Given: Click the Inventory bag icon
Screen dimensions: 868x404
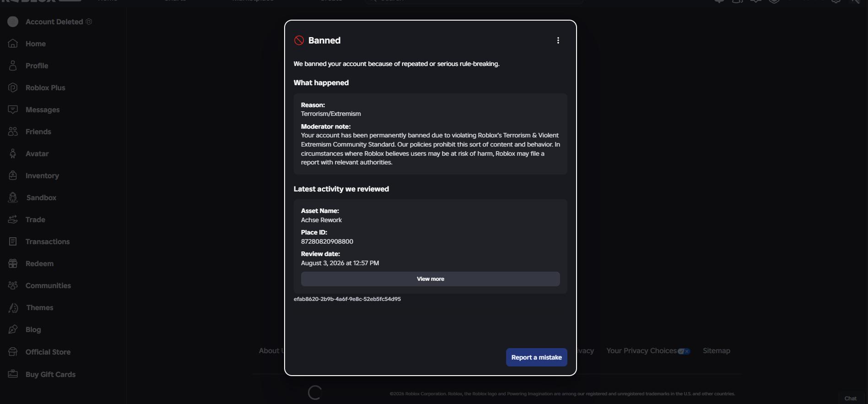Looking at the screenshot, I should tap(13, 175).
